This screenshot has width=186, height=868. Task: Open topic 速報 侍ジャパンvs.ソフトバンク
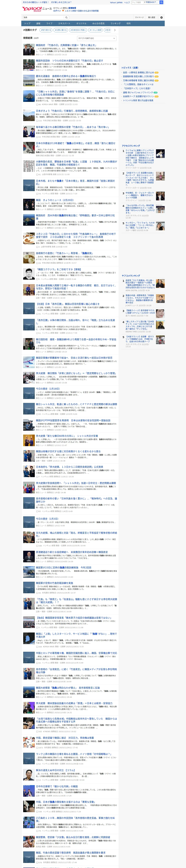[x=138, y=92]
